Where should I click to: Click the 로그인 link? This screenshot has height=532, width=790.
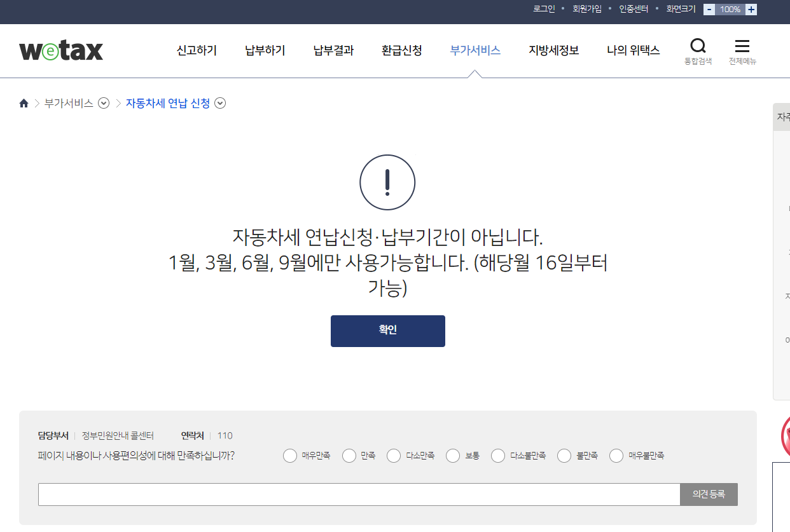coord(544,9)
